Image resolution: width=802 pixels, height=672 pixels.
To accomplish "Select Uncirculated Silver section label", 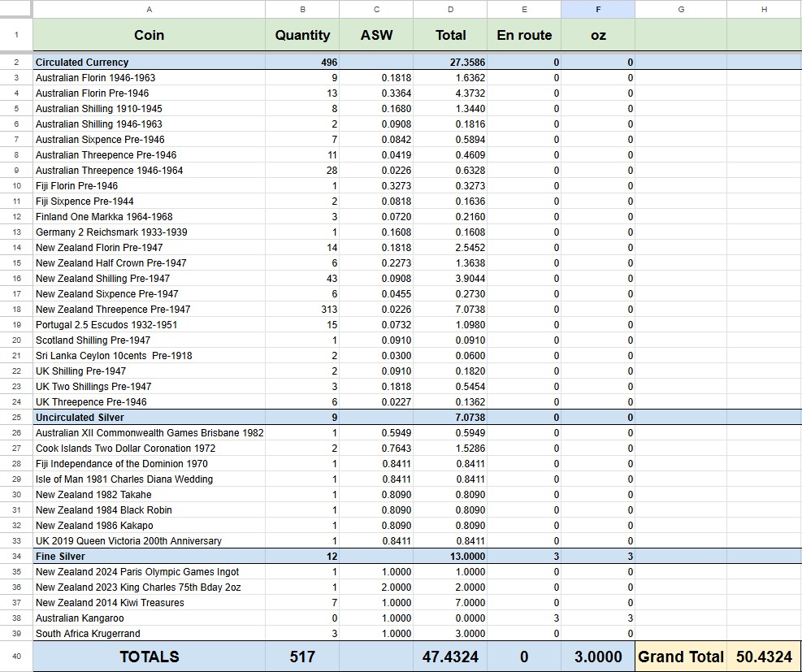I will point(149,418).
